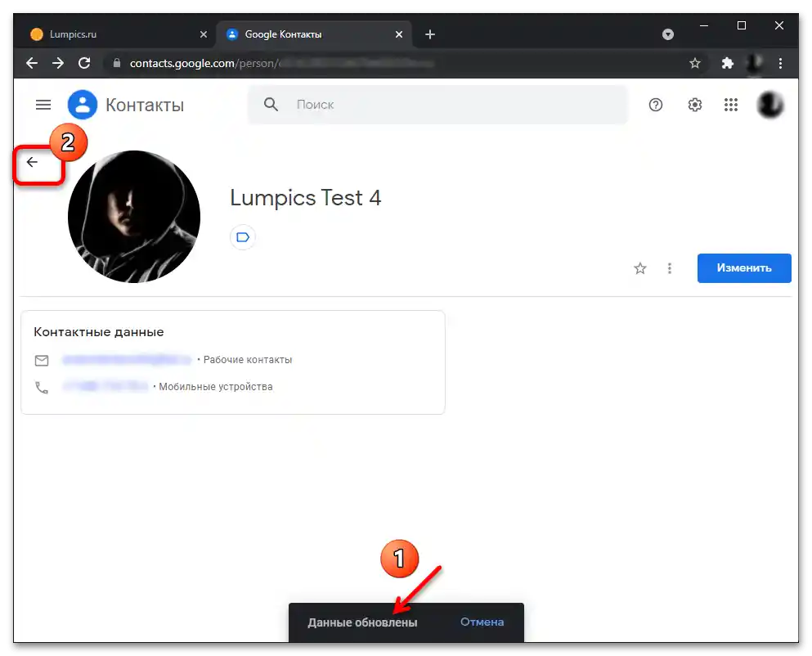Go back to the contacts list arrow
Image resolution: width=812 pixels, height=656 pixels.
[32, 162]
